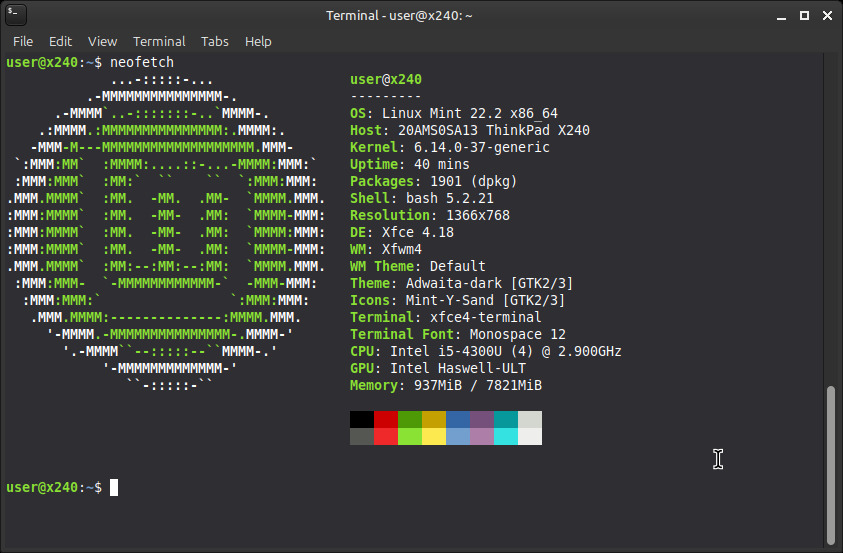Open the File menu

23,41
